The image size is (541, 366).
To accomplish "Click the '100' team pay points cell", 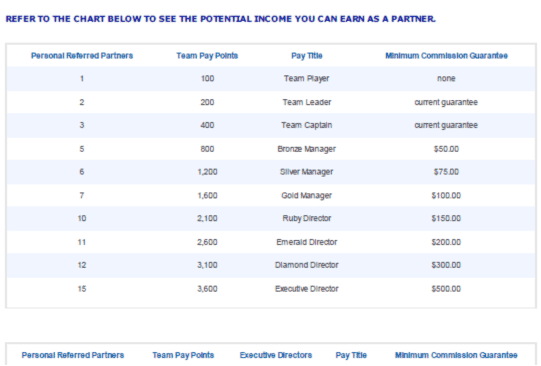I will tap(207, 79).
